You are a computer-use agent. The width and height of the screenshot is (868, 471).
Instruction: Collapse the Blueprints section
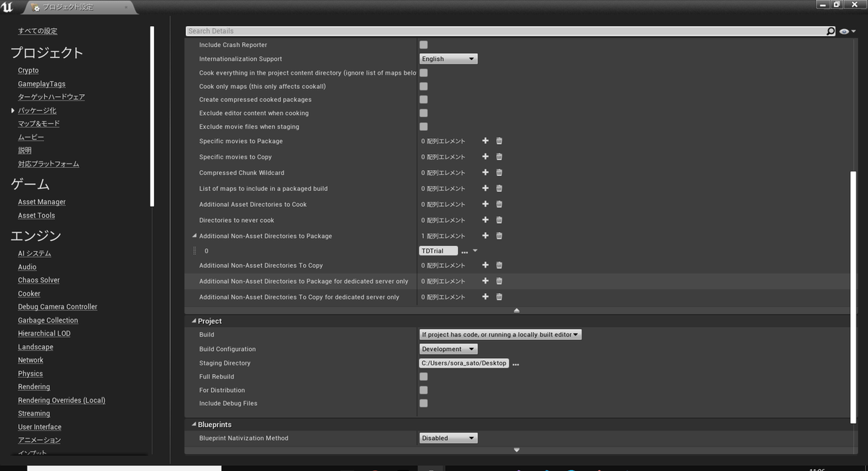pos(194,425)
